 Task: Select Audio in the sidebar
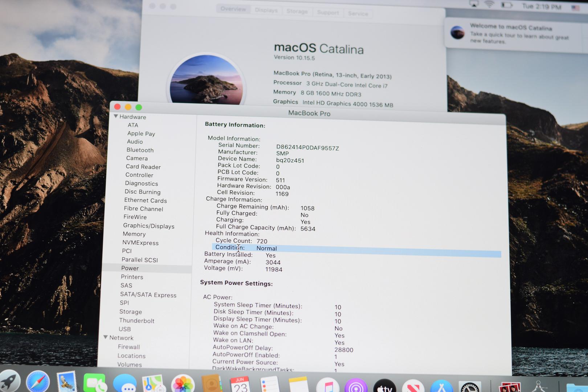coord(135,142)
